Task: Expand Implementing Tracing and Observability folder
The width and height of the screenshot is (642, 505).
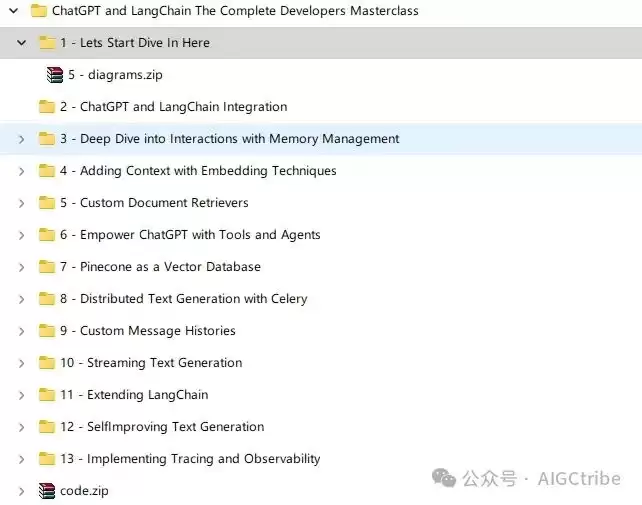Action: tap(22, 459)
